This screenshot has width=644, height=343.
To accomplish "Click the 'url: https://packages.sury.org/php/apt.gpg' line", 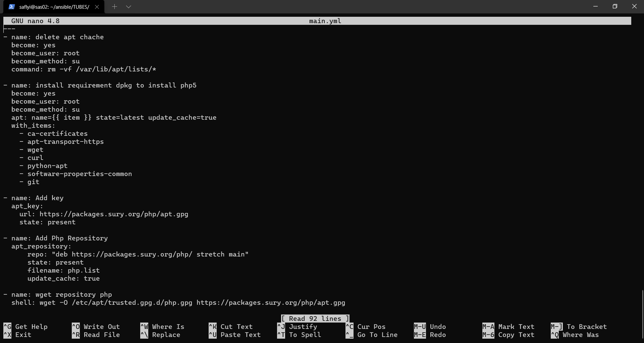I will (104, 214).
